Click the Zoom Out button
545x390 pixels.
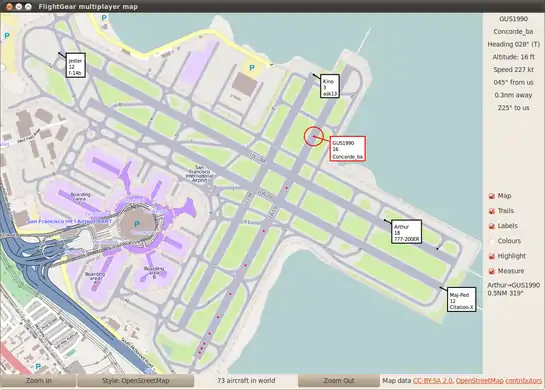pos(339,381)
